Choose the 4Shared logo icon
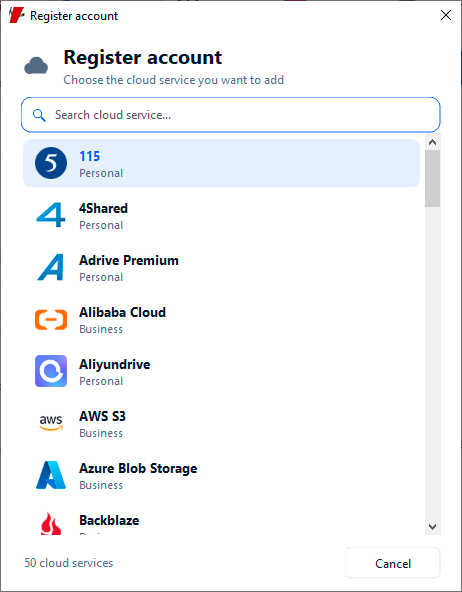The width and height of the screenshot is (462, 592). 51,215
